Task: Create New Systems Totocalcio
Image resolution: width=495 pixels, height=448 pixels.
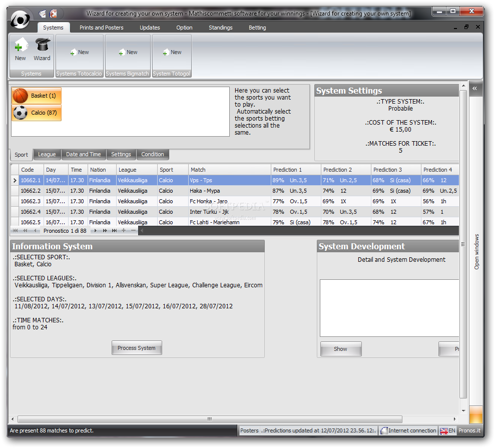Action: pos(79,52)
